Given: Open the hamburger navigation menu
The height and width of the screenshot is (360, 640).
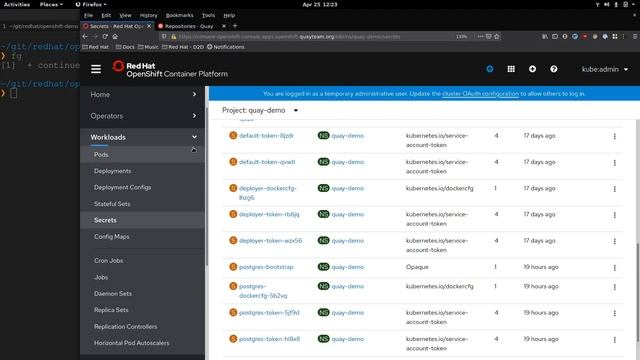Looking at the screenshot, I should 96,69.
